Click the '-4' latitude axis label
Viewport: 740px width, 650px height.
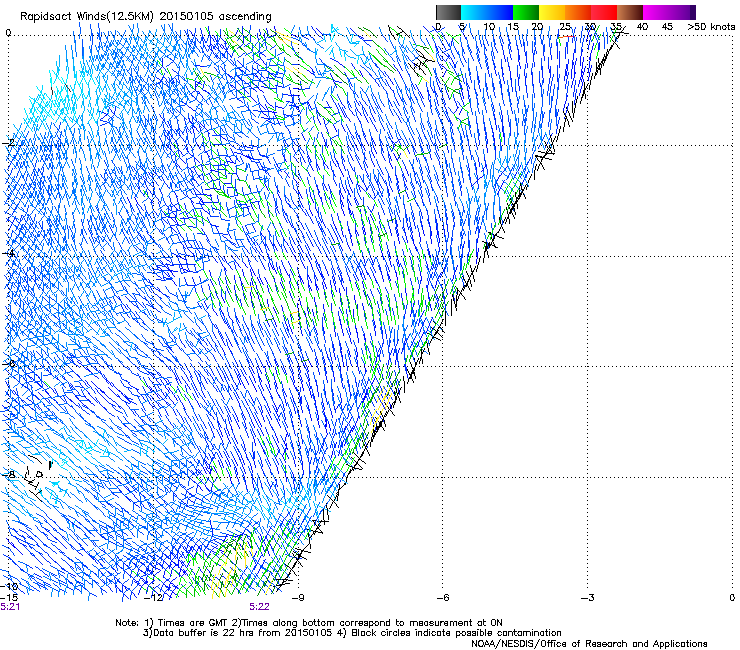9,253
